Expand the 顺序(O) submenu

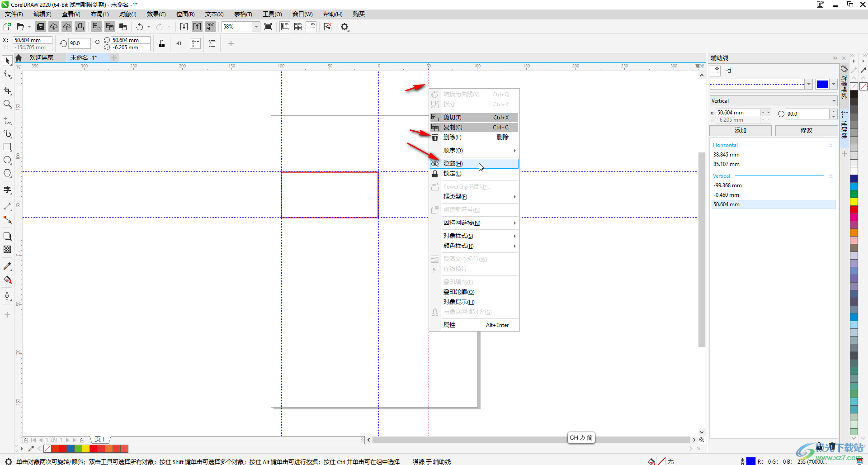(x=474, y=150)
